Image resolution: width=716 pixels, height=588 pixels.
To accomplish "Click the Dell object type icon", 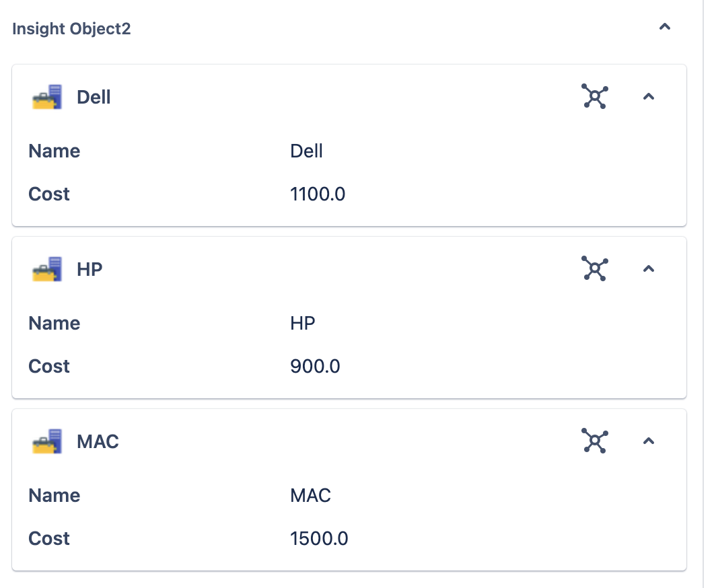I will [x=47, y=98].
